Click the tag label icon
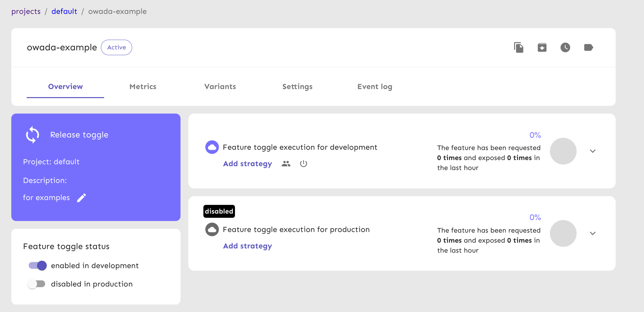Image resolution: width=644 pixels, height=312 pixels. pyautogui.click(x=589, y=47)
